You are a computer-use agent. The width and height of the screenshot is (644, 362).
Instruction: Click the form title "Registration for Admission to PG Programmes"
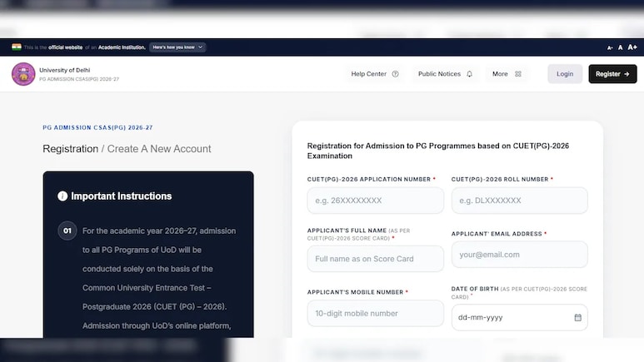(438, 151)
